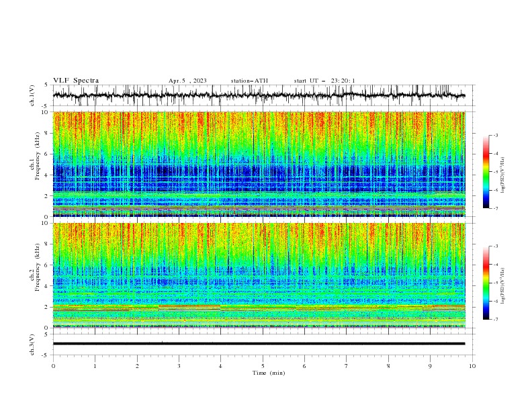
Task: Click the lower PSD color scale bar
Action: point(486,283)
